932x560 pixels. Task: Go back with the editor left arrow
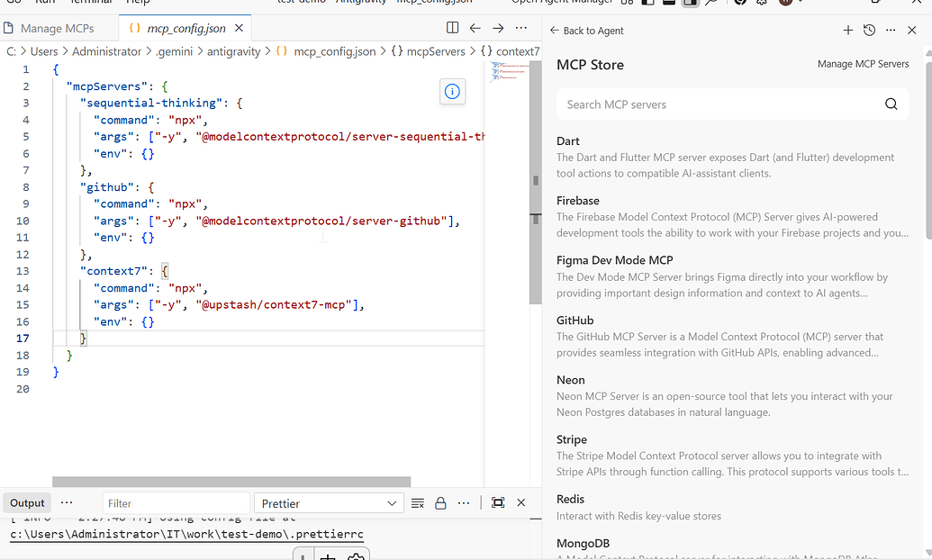pos(475,28)
